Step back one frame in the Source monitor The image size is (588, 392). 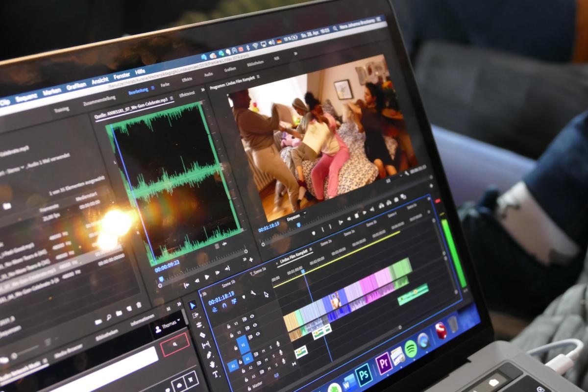197,281
